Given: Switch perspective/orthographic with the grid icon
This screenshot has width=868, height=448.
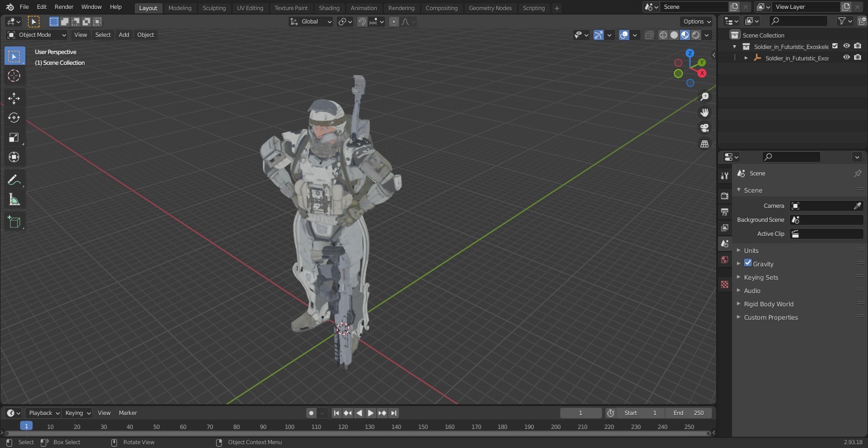Looking at the screenshot, I should point(704,144).
